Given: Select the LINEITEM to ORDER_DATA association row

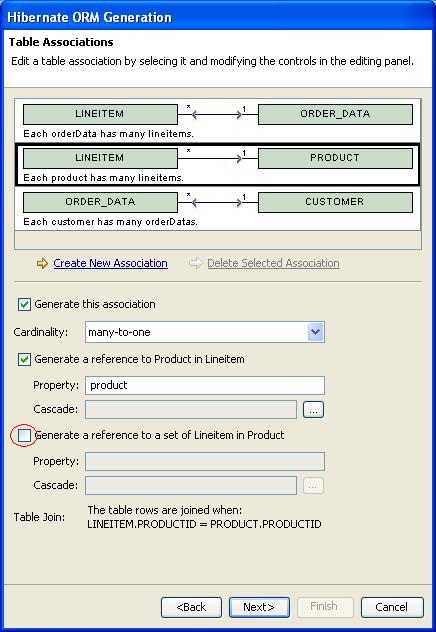Looking at the screenshot, I should pos(218,121).
